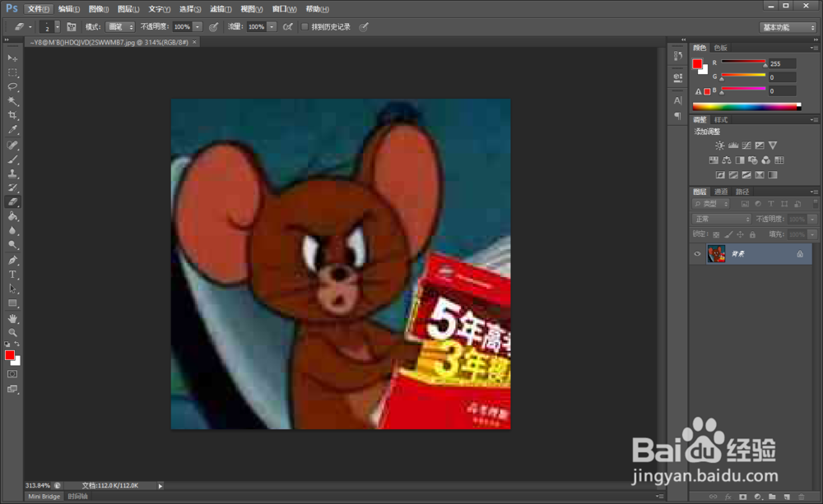The width and height of the screenshot is (823, 504).
Task: Select the Paint Bucket tool
Action: [12, 216]
